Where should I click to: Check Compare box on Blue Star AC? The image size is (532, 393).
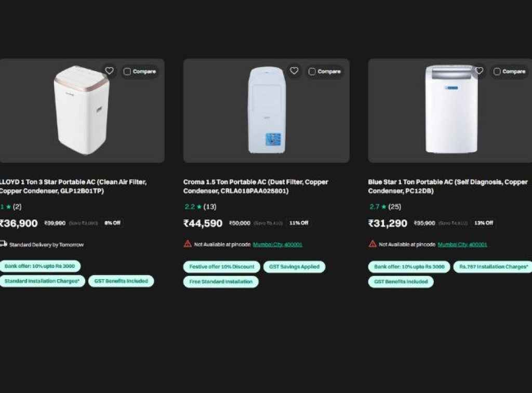(x=497, y=72)
